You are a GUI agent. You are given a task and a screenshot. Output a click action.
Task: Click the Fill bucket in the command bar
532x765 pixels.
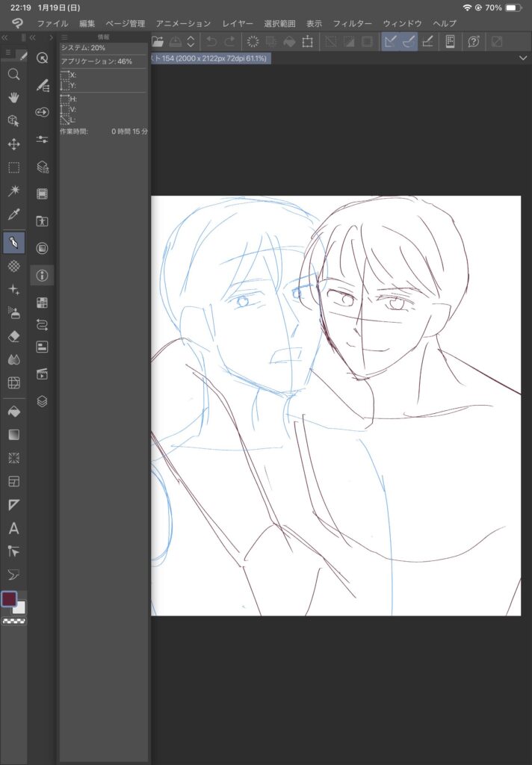pyautogui.click(x=289, y=42)
